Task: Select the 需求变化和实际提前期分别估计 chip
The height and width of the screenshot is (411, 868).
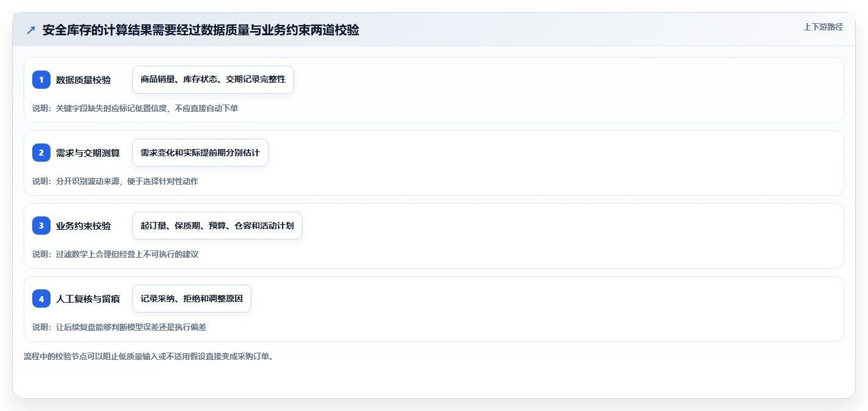Action: 200,153
